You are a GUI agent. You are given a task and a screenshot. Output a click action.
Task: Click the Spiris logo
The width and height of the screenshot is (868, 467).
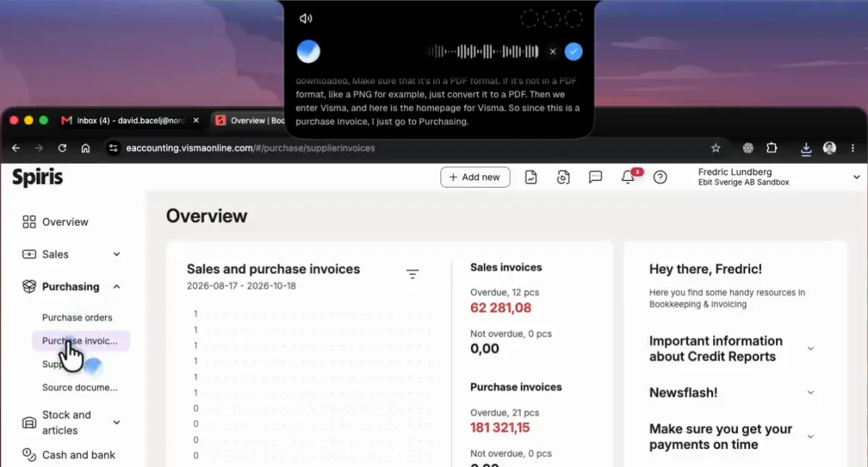coord(38,177)
